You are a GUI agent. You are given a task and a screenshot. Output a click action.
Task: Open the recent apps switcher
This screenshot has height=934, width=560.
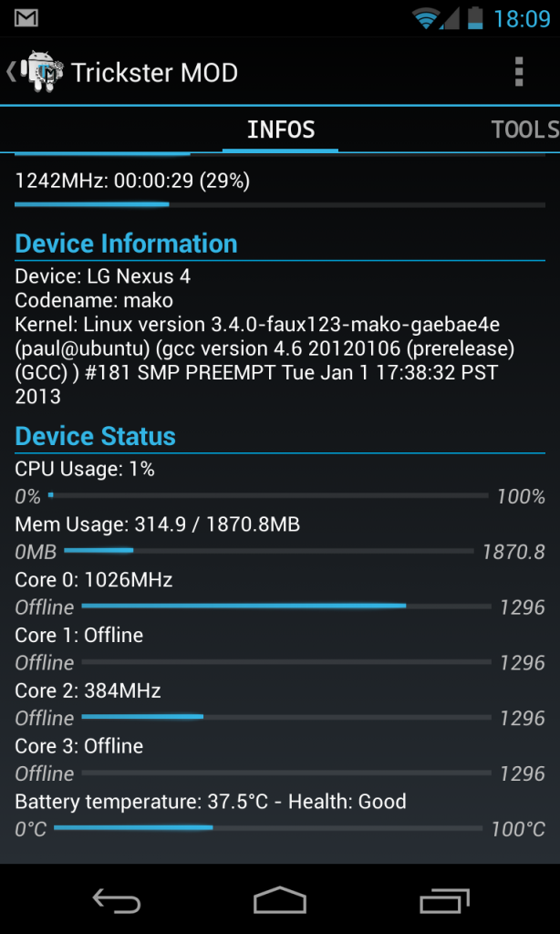(444, 901)
